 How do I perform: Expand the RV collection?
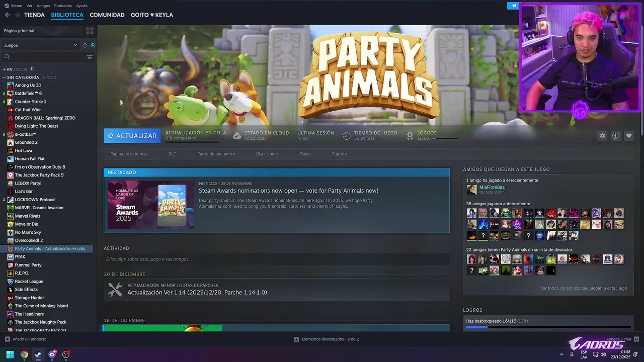pos(4,69)
